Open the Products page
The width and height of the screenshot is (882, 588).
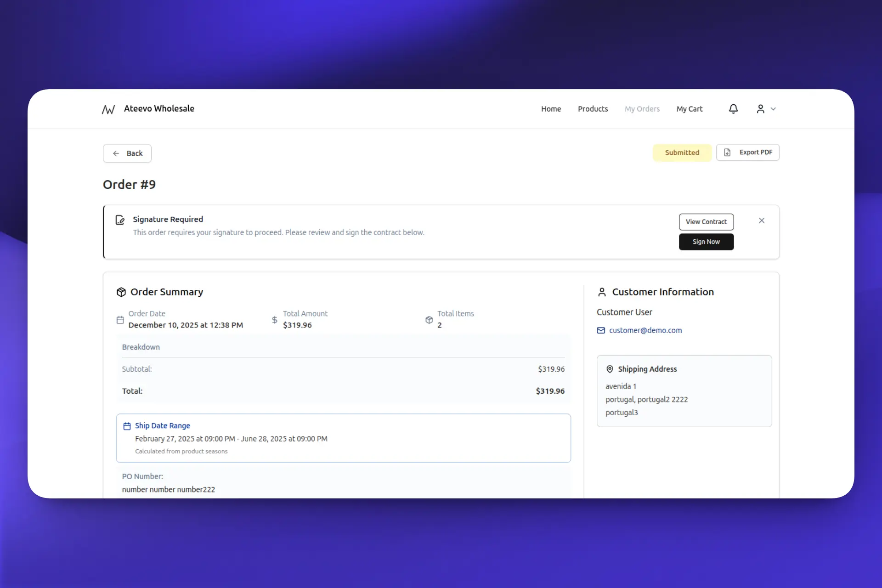(x=593, y=109)
